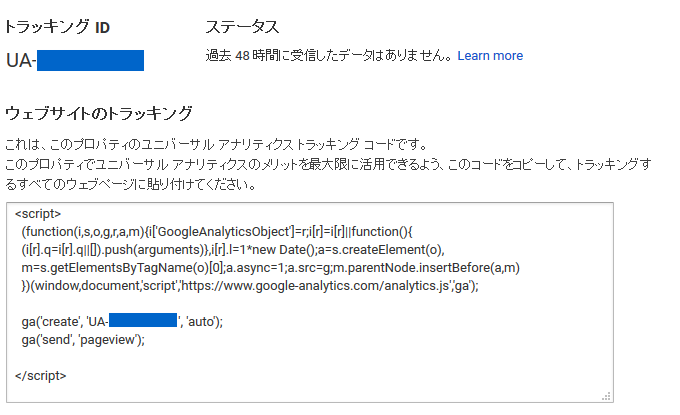Click the status message 過去 48 時間に受信したデータはありません

330,56
